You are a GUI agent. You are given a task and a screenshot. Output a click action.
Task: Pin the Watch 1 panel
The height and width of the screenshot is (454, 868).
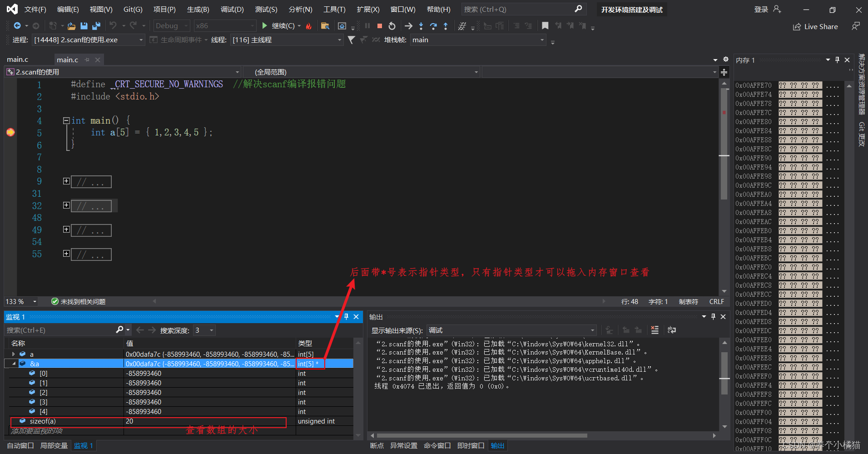click(346, 317)
